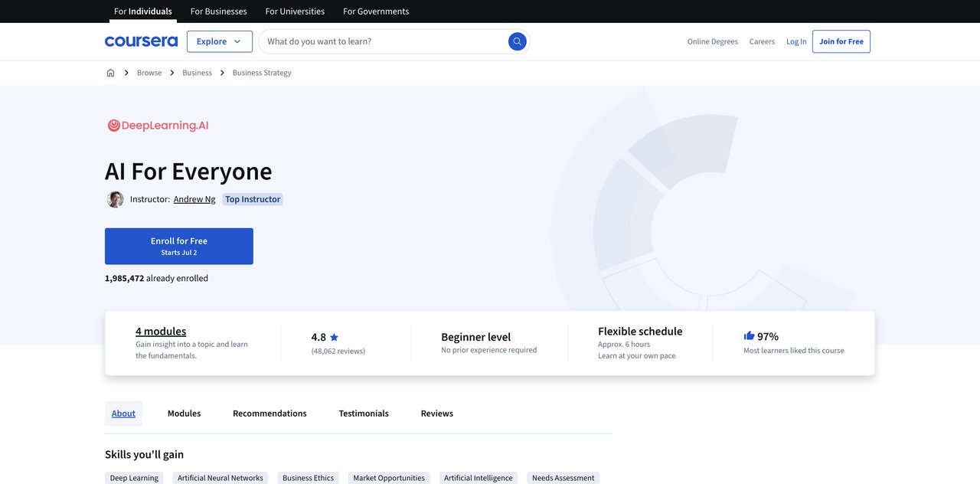The height and width of the screenshot is (484, 980).
Task: Click the thumbs-up icon beside 97%
Action: click(x=749, y=335)
